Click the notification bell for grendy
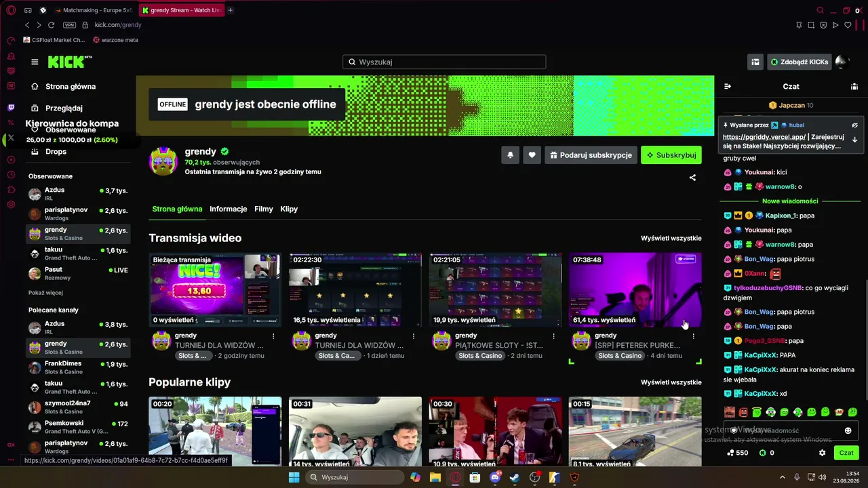868x488 pixels. click(x=510, y=155)
